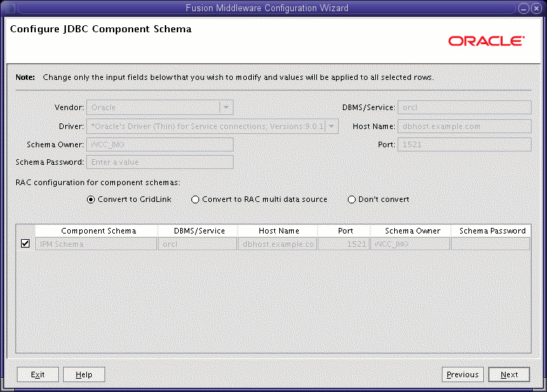547x392 pixels.
Task: Go back with the Previous button
Action: coord(463,374)
